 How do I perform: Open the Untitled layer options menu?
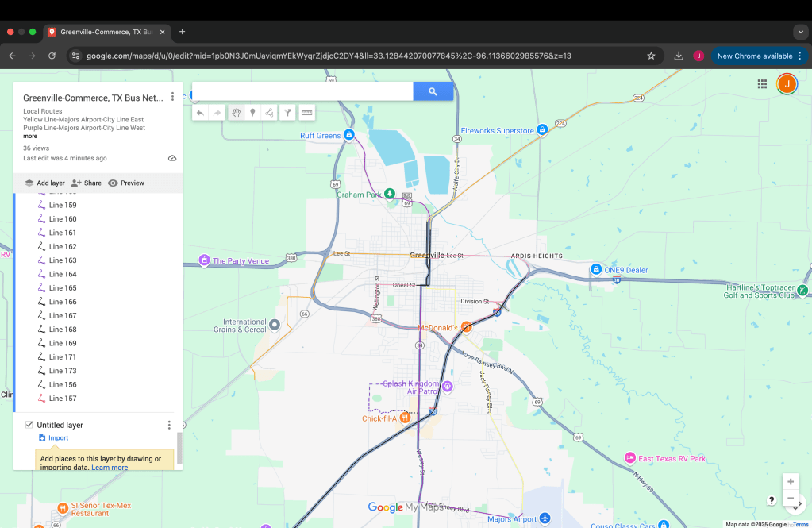[x=169, y=426]
